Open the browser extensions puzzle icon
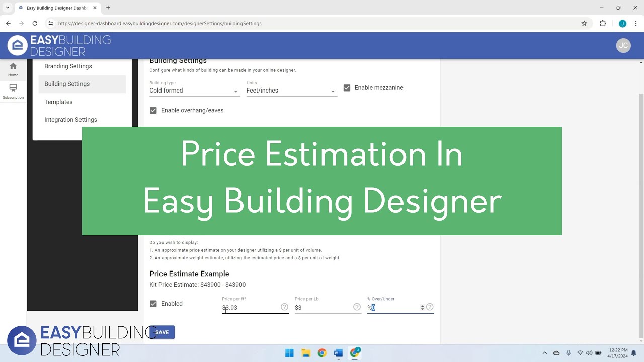 603,23
